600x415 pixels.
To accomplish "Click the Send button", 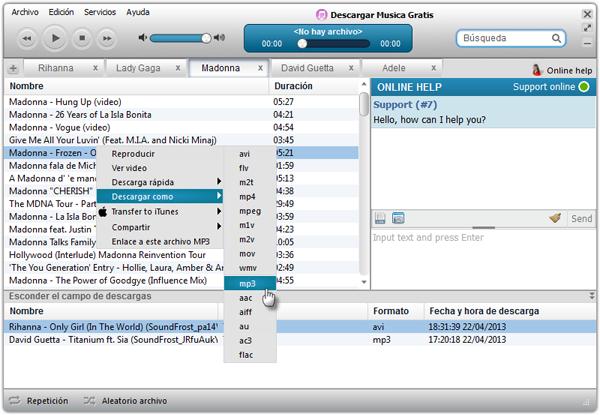I will click(x=581, y=219).
